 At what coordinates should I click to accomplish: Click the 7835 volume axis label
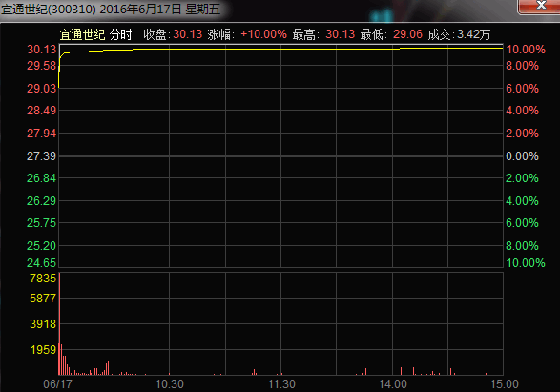click(43, 279)
